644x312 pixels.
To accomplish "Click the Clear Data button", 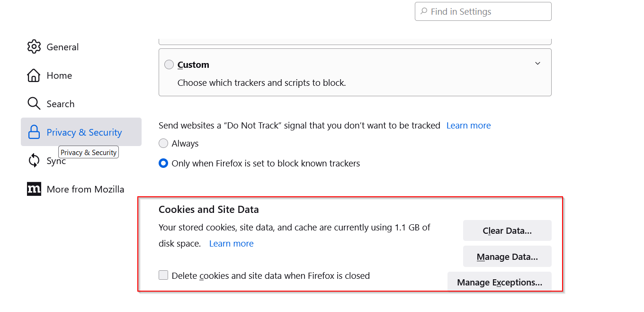I will [507, 230].
